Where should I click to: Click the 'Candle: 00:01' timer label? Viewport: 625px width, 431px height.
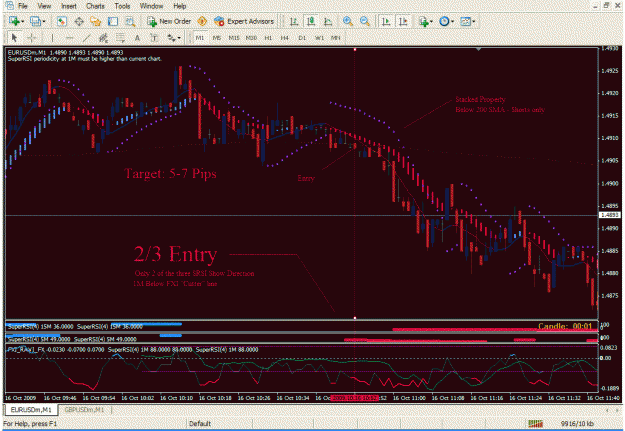coord(565,326)
